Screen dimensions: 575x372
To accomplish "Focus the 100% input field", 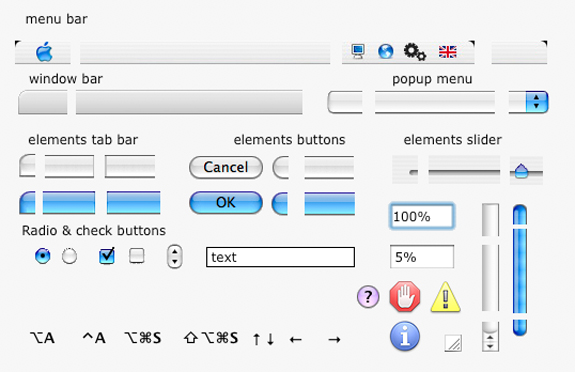I will coord(422,216).
